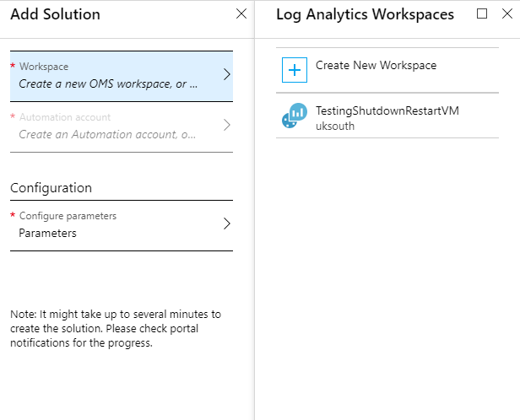
Task: Click the uksouth location under TestingShutdownRestartVM
Action: coord(334,127)
